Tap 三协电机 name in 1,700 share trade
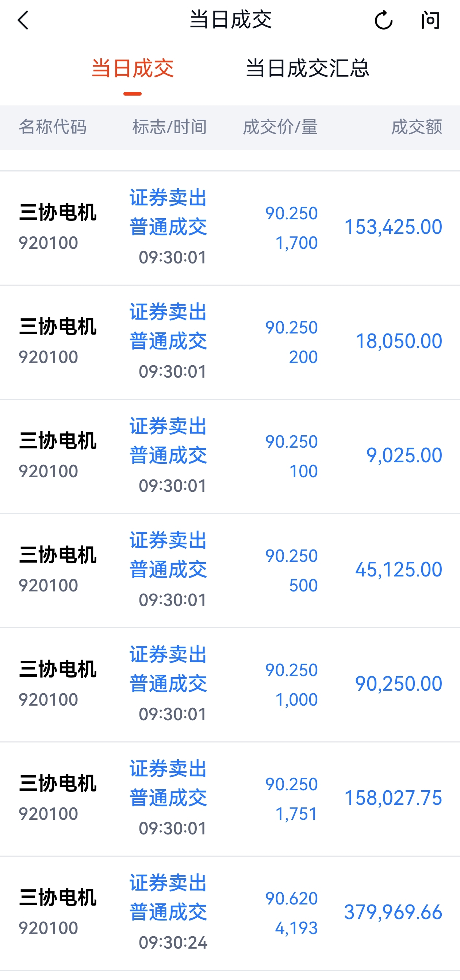The height and width of the screenshot is (980, 460). click(58, 212)
